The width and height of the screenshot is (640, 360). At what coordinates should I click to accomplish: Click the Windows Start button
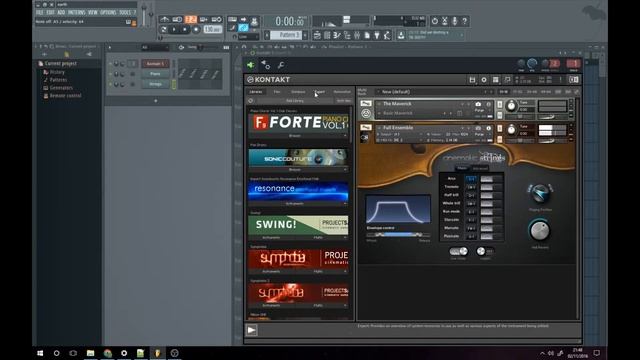40,353
